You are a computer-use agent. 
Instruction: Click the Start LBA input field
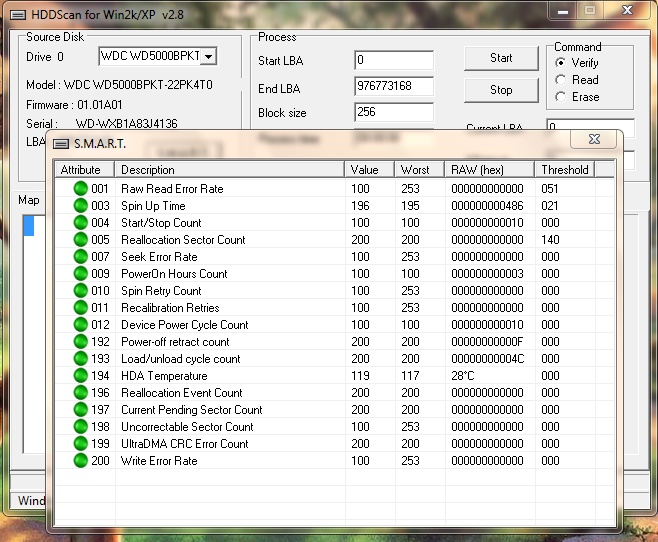[394, 60]
